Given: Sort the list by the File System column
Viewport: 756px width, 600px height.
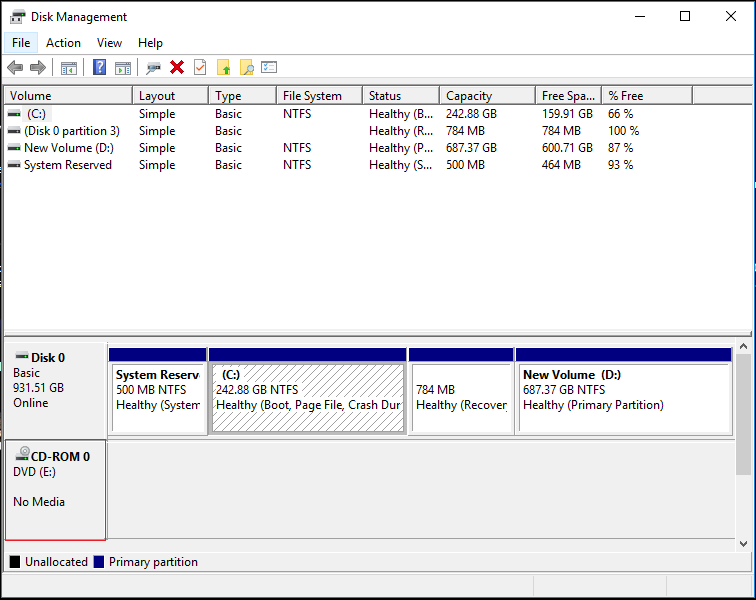Looking at the screenshot, I should [318, 96].
